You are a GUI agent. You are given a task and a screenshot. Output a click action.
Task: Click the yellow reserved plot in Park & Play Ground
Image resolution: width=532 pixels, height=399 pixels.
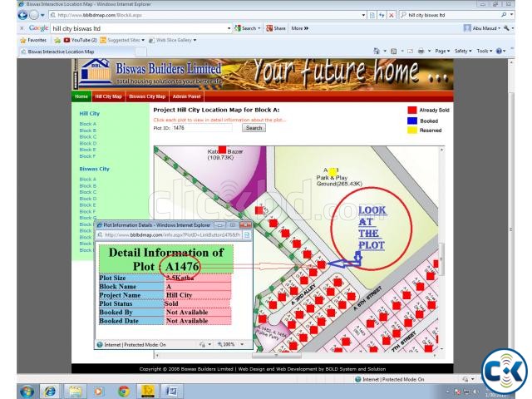point(332,172)
